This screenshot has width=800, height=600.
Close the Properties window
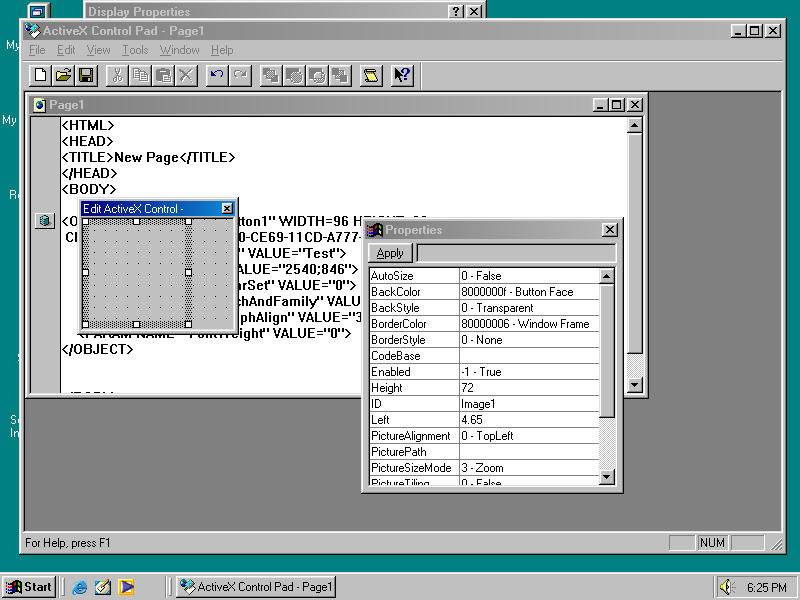(x=610, y=230)
